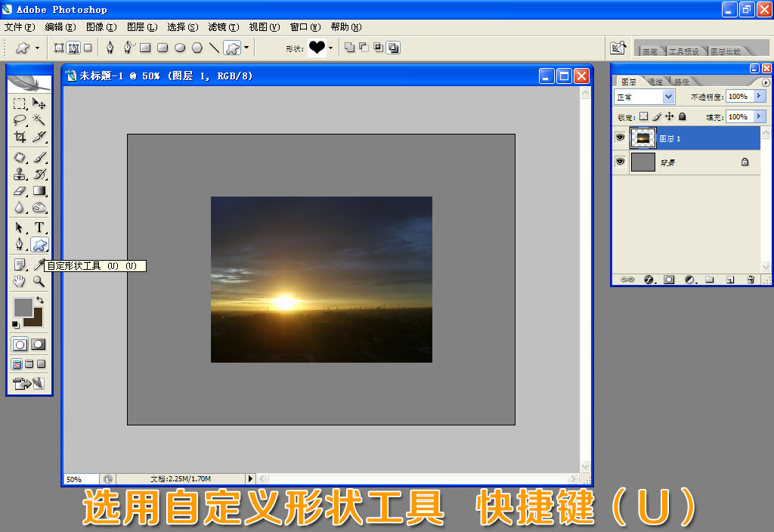Select the Zoom tool
Viewport: 774px width, 532px height.
39,281
